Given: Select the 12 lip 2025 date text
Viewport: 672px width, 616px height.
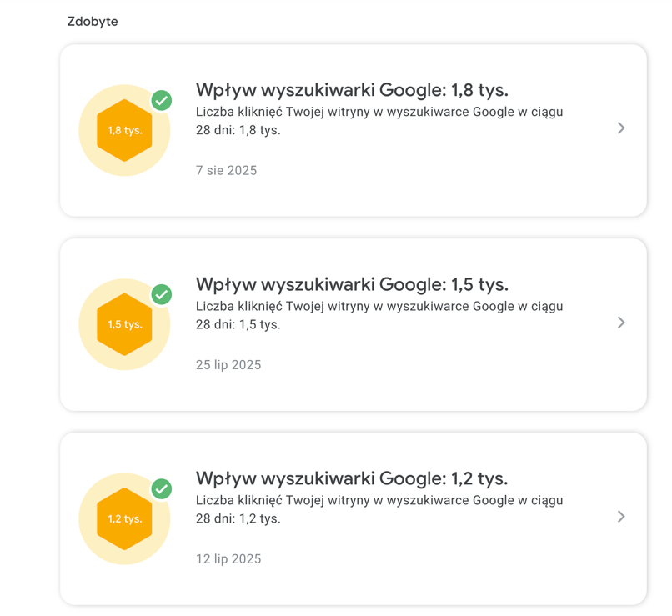Looking at the screenshot, I should coord(228,559).
